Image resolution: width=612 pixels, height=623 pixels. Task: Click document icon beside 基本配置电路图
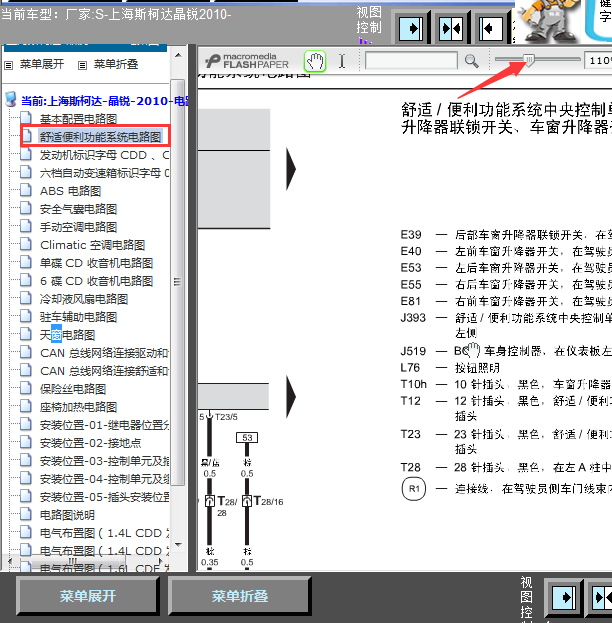26,118
